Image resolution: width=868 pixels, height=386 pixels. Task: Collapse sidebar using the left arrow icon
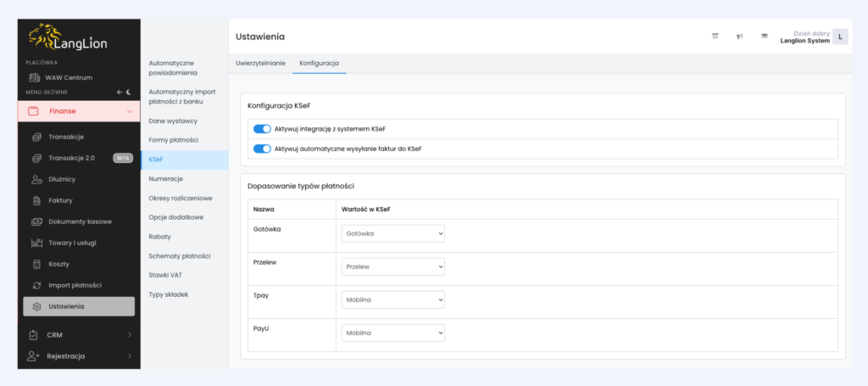point(120,92)
